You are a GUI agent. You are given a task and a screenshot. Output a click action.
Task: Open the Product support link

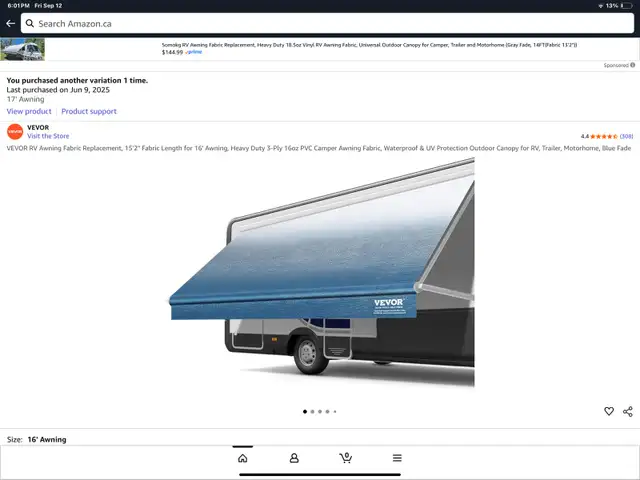coord(89,111)
